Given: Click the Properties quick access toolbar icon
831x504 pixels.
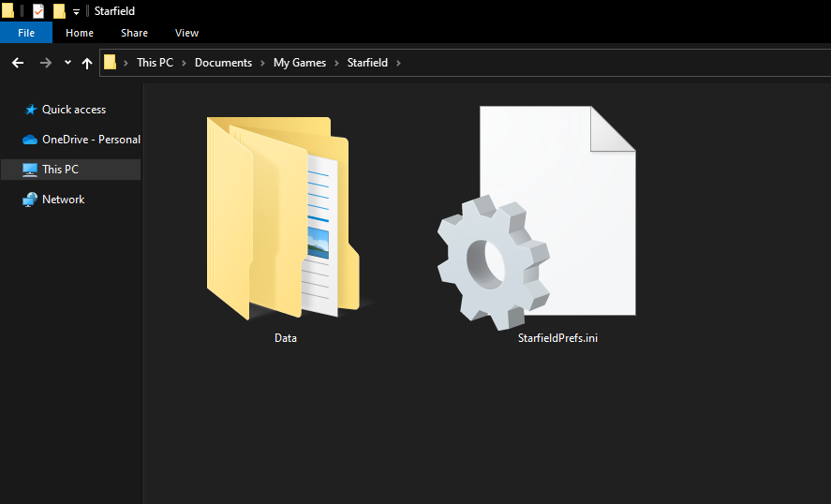Looking at the screenshot, I should click(38, 10).
